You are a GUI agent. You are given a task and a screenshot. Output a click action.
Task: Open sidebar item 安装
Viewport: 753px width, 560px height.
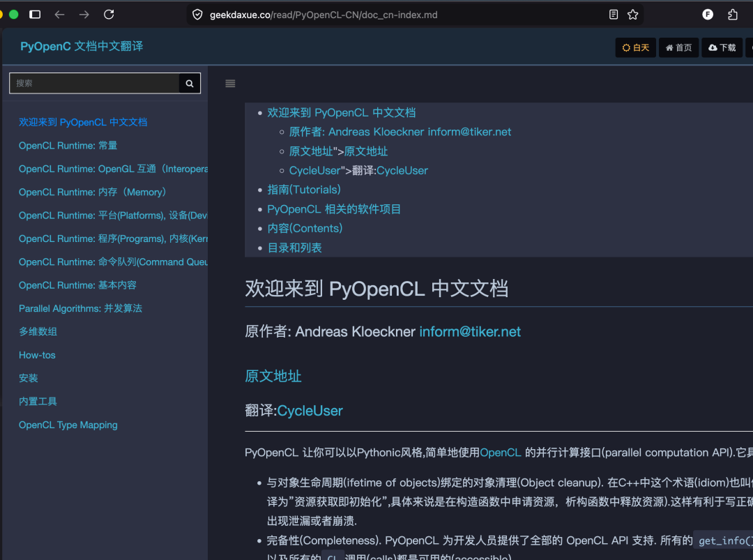click(29, 378)
